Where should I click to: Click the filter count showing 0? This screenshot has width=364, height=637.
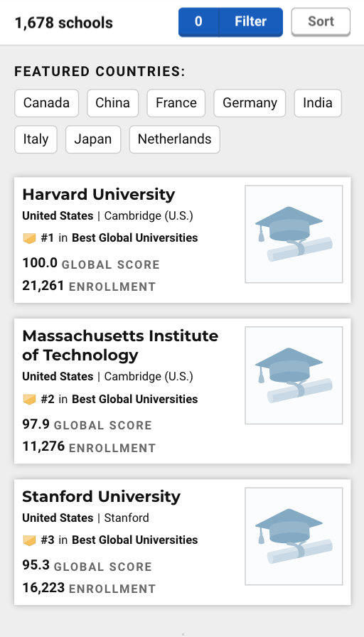click(x=198, y=22)
